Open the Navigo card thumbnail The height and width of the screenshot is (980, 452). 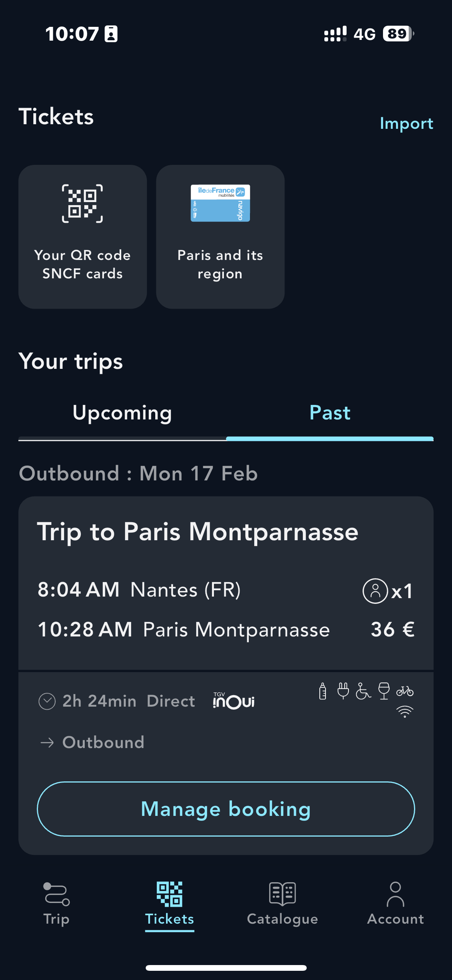tap(220, 203)
